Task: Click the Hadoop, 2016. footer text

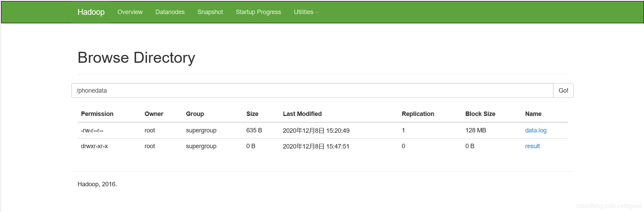Action: pyautogui.click(x=97, y=184)
